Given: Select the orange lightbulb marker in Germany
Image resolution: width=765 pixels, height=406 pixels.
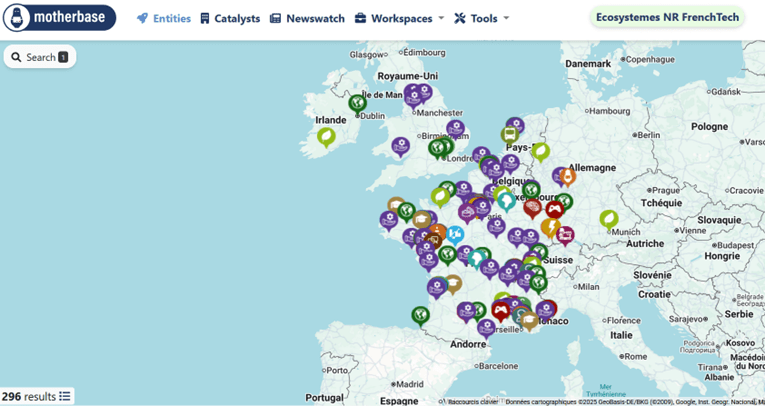Looking at the screenshot, I should (x=568, y=177).
